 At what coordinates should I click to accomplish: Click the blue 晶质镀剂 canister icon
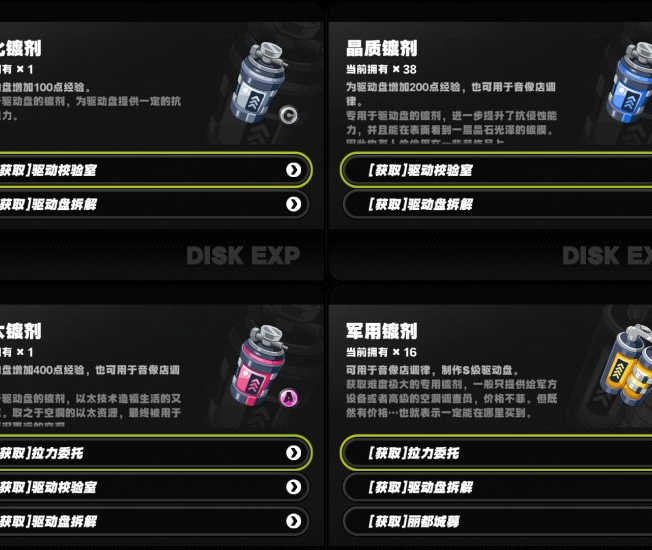coord(629,82)
